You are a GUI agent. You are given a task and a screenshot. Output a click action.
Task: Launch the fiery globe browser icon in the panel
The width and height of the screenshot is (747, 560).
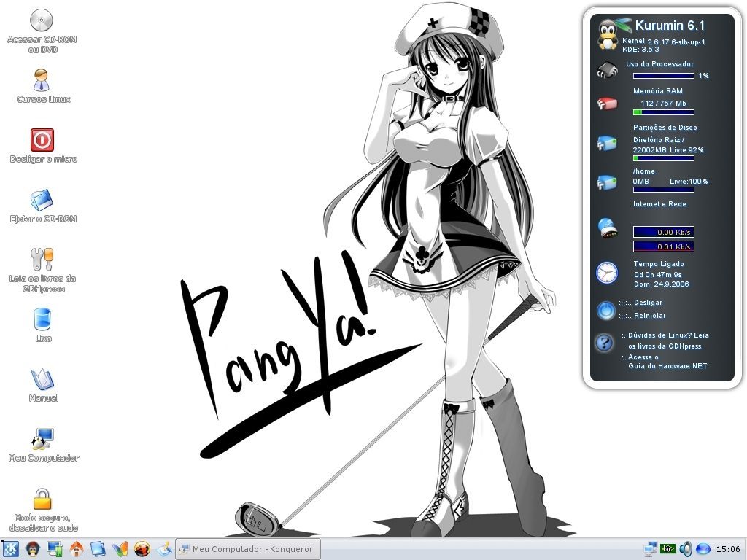[x=142, y=549]
